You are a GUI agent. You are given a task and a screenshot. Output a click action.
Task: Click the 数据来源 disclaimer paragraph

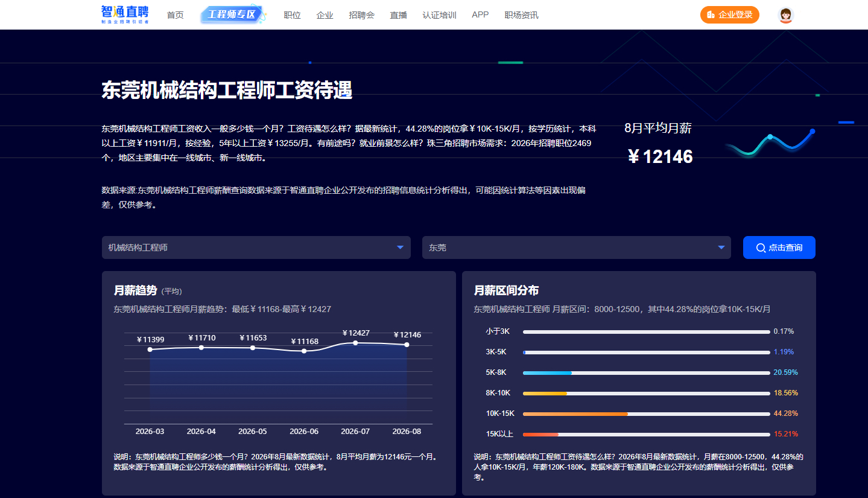[343, 197]
